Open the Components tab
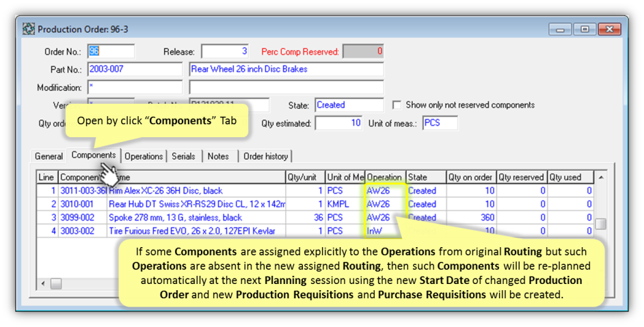644x327 pixels. pyautogui.click(x=93, y=155)
